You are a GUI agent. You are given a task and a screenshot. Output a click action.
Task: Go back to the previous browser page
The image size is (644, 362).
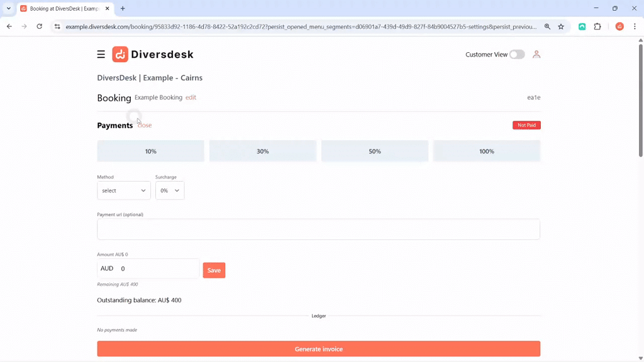click(x=9, y=26)
